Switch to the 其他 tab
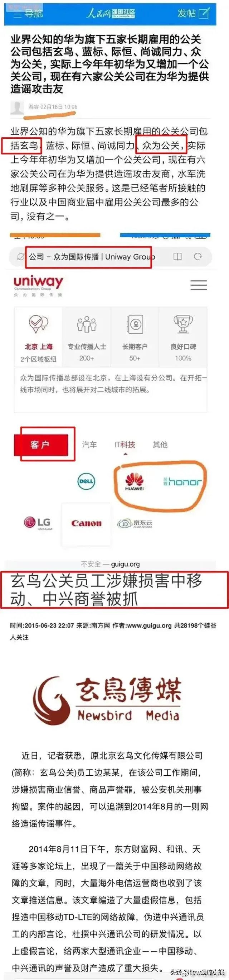Screen dimensions: 229x980 [x=160, y=444]
